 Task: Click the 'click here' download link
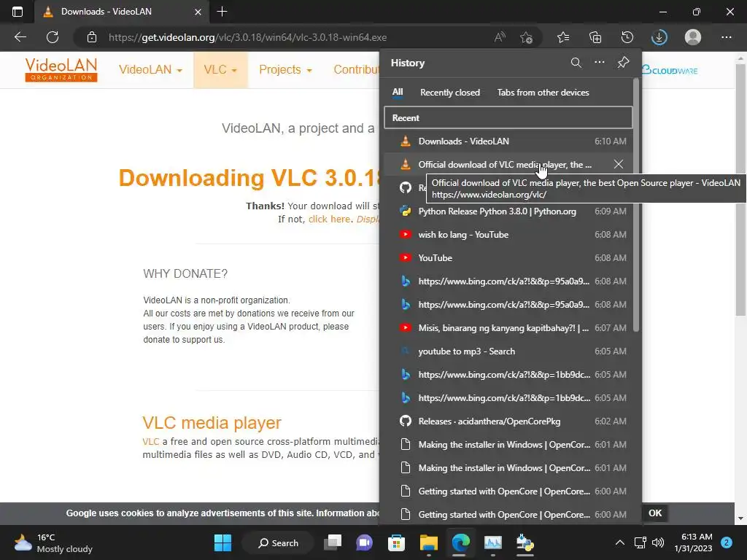[x=329, y=219]
